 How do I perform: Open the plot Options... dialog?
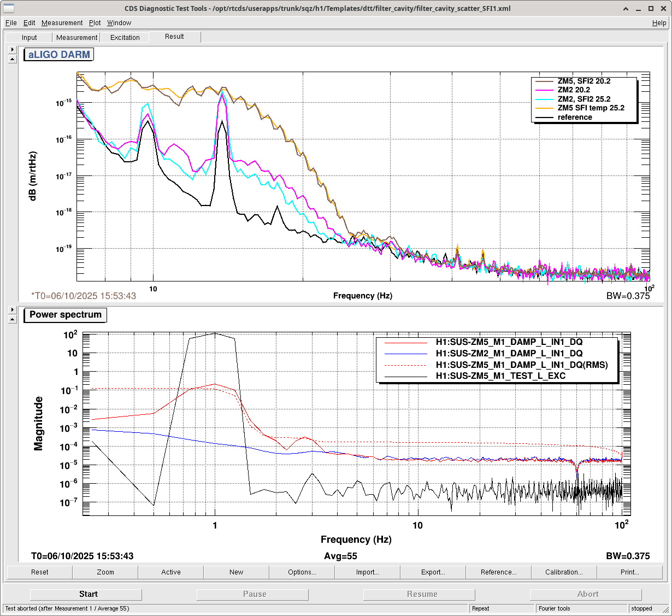coord(302,572)
